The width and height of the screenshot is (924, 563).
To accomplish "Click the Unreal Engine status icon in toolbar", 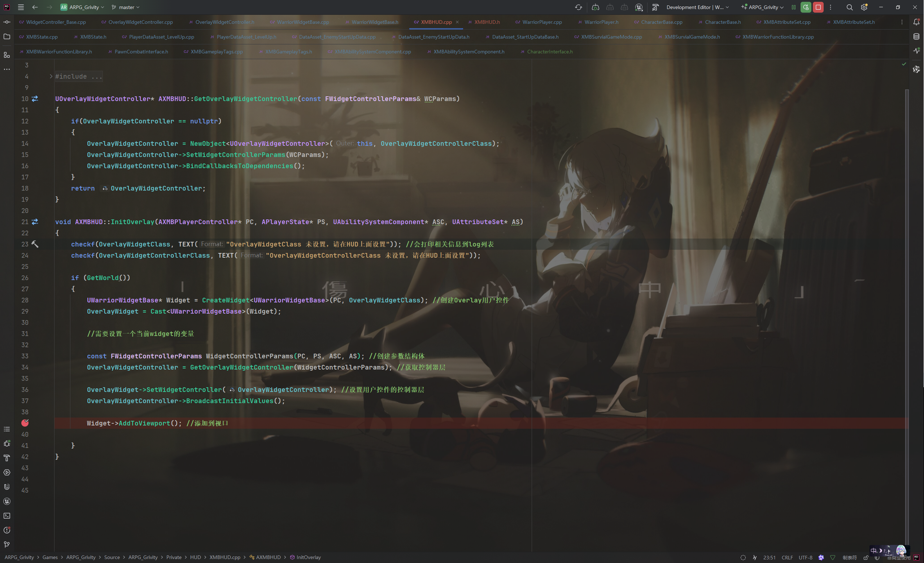I will point(639,7).
